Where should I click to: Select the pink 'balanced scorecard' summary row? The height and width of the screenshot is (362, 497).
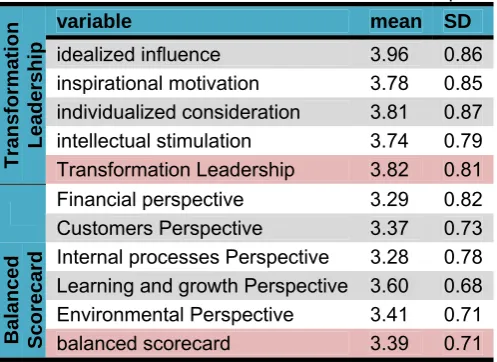[270, 343]
